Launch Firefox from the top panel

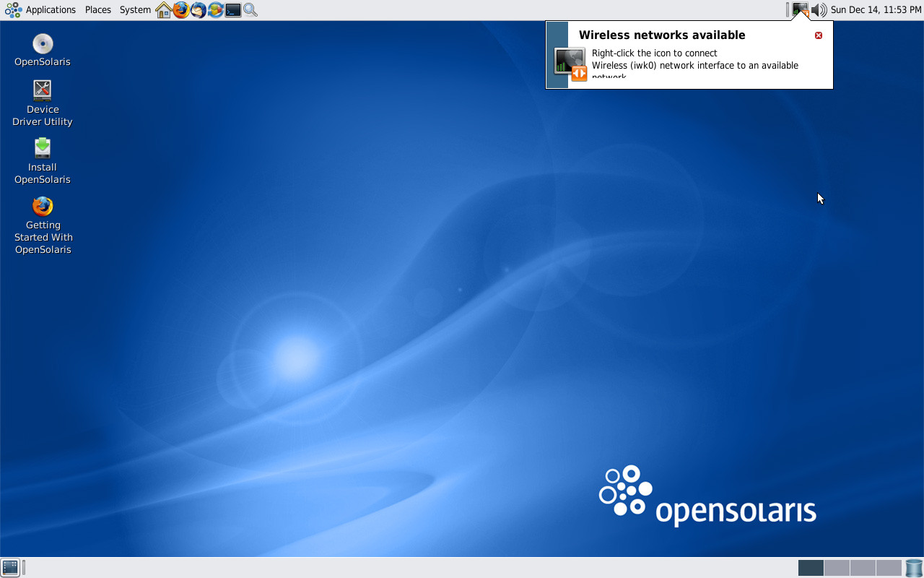[x=181, y=10]
